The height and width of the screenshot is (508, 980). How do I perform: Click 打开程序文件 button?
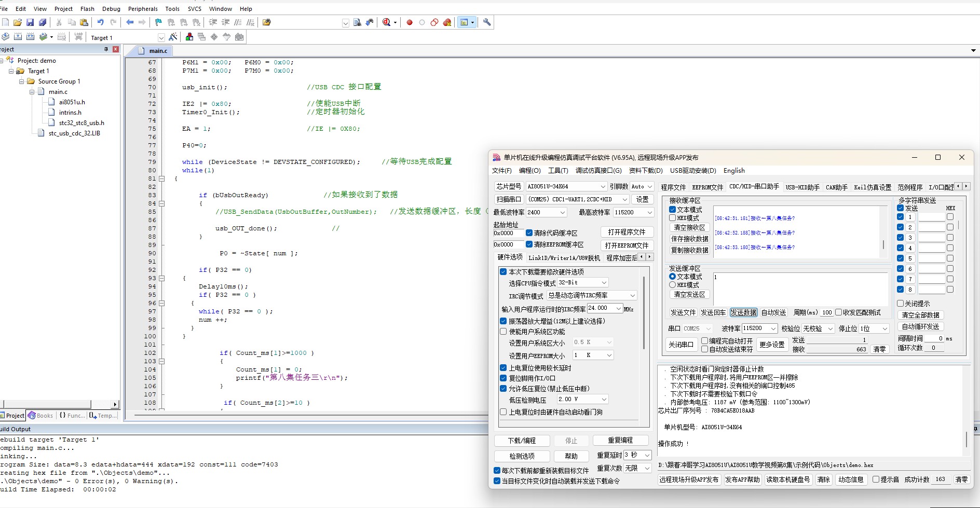627,232
